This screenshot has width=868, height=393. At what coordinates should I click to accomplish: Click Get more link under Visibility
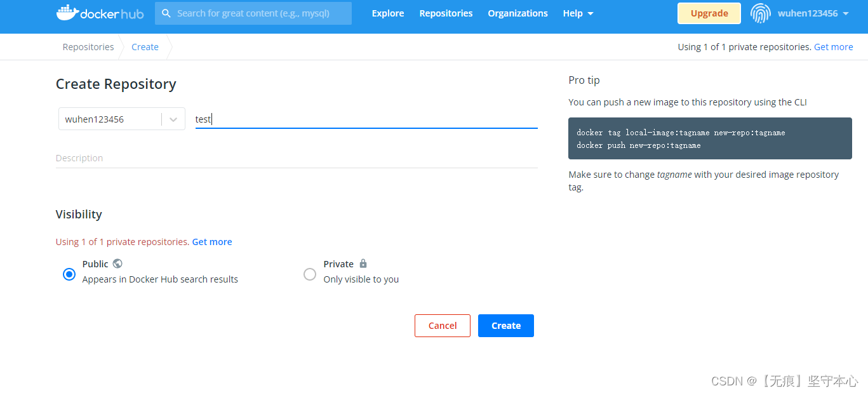[x=212, y=242]
